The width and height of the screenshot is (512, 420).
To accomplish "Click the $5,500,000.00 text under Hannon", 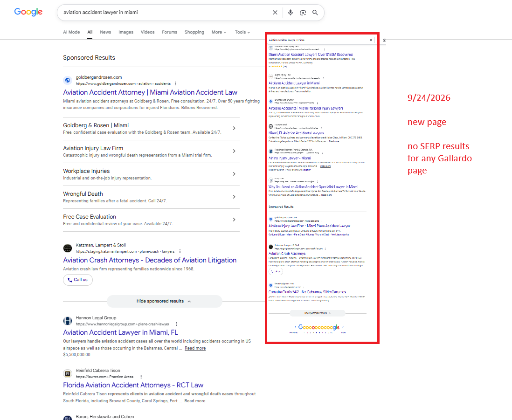I will pos(77,354).
